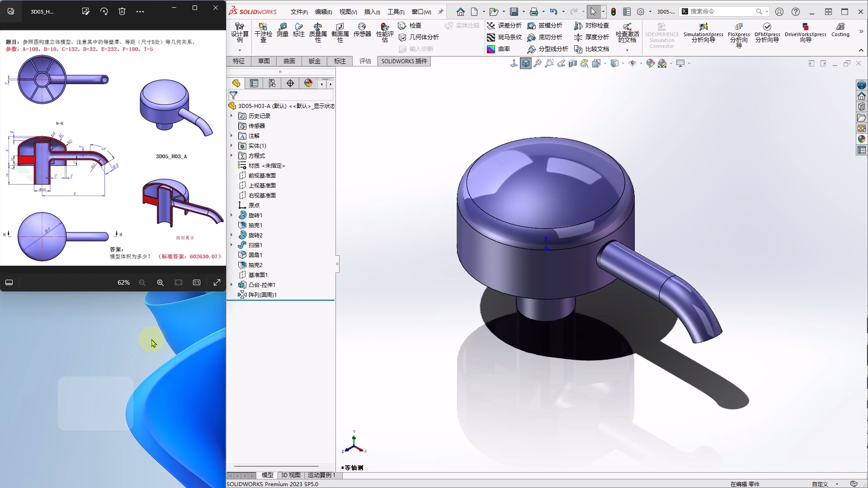Collapse the CommandManager with the chevron arrow
Viewport: 868px width, 488px height.
coord(861,50)
